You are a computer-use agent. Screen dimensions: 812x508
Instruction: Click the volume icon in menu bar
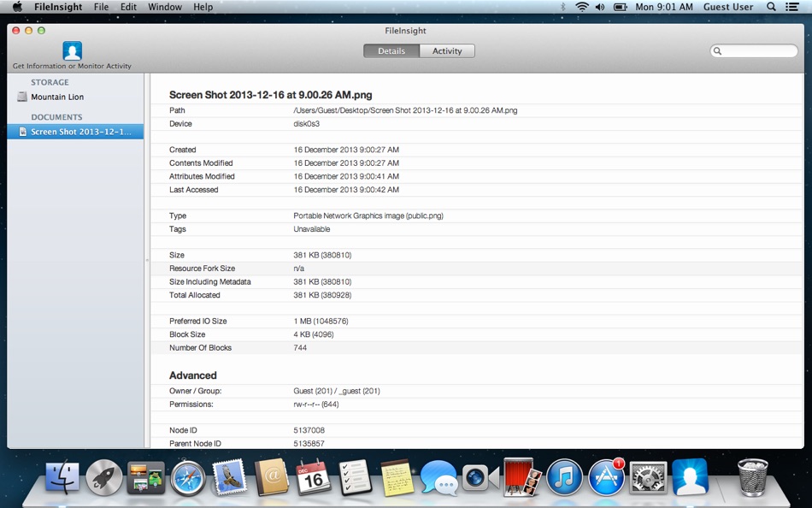point(600,7)
